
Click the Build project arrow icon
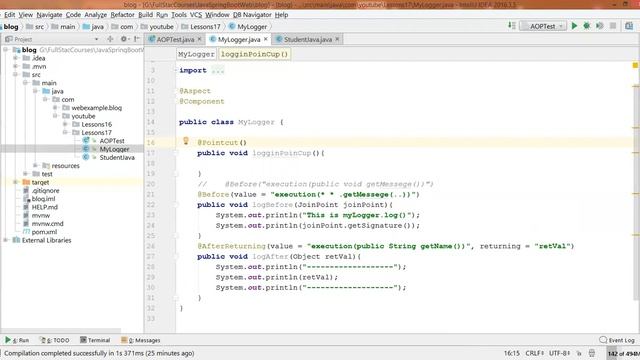tap(512, 26)
